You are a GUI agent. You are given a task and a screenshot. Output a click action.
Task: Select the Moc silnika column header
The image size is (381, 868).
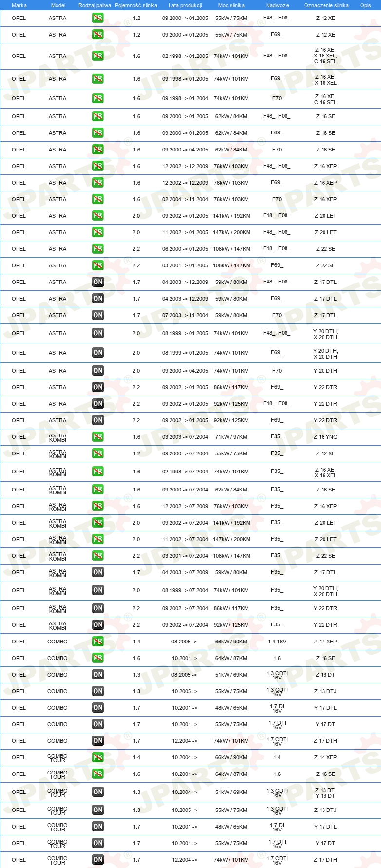click(x=231, y=5)
